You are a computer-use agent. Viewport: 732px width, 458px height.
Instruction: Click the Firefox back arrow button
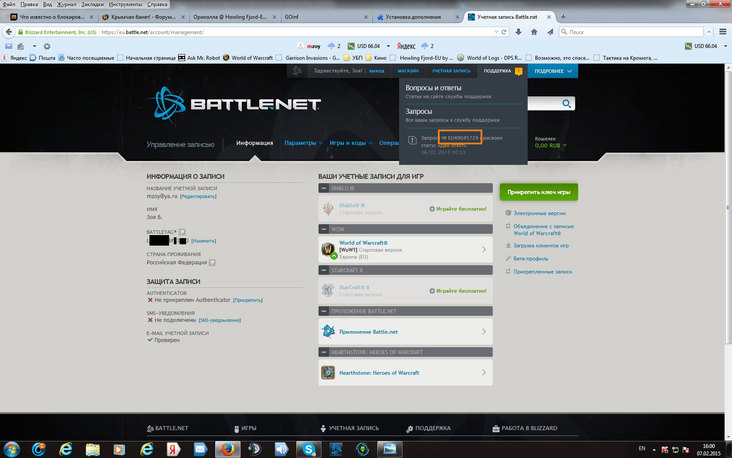[x=9, y=32]
